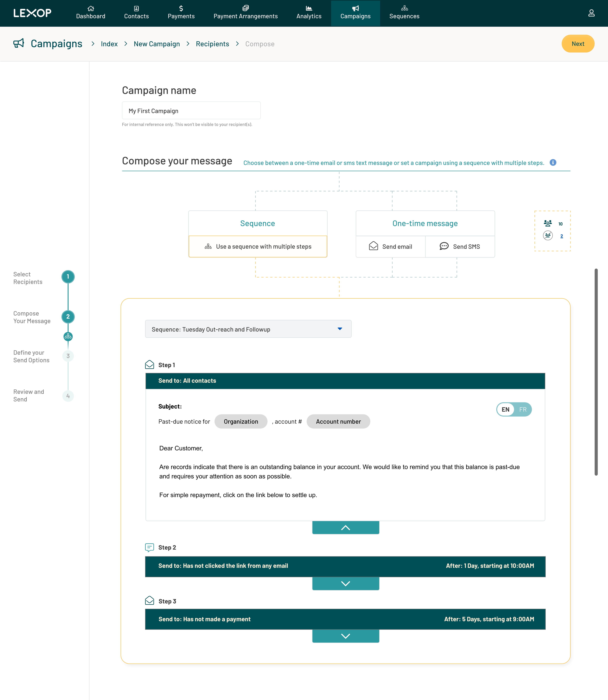
Task: Open Payment Arrangements via the coins icon
Action: pos(245,8)
